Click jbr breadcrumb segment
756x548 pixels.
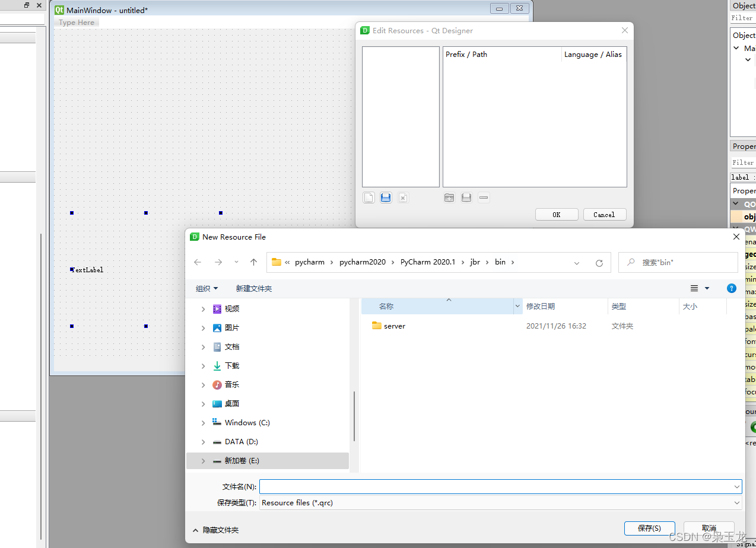tap(475, 262)
